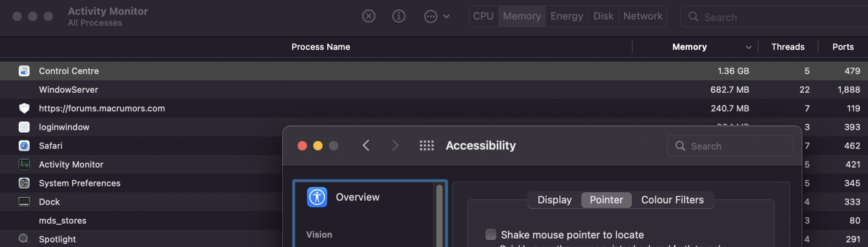The height and width of the screenshot is (247, 868).
Task: Switch to the CPU tab
Action: (x=483, y=16)
